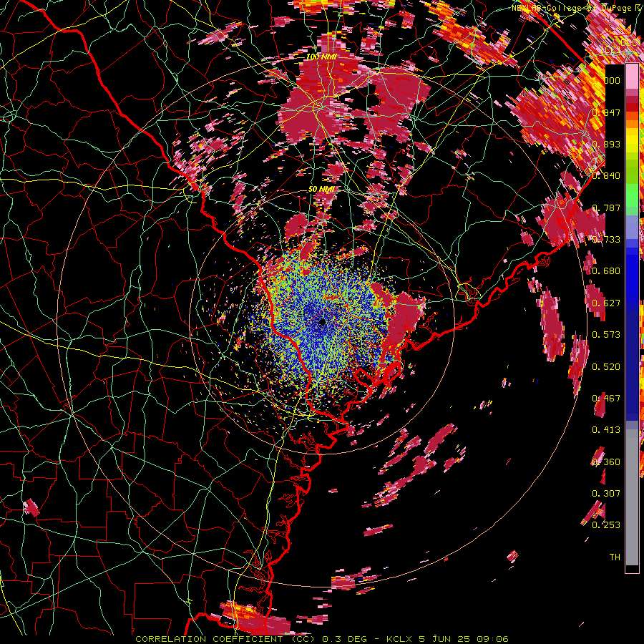Pick the yellow band of the color bar
The image size is (644, 644).
pyautogui.click(x=632, y=140)
